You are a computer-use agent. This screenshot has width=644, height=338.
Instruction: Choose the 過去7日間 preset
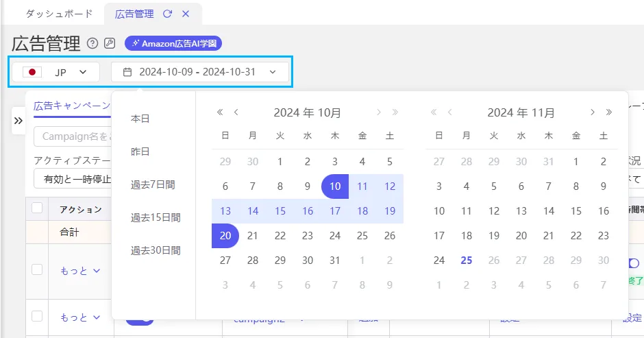(x=153, y=184)
